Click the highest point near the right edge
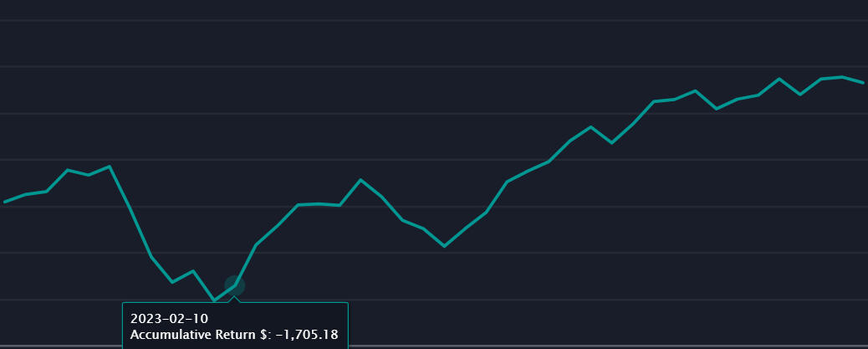 (841, 77)
